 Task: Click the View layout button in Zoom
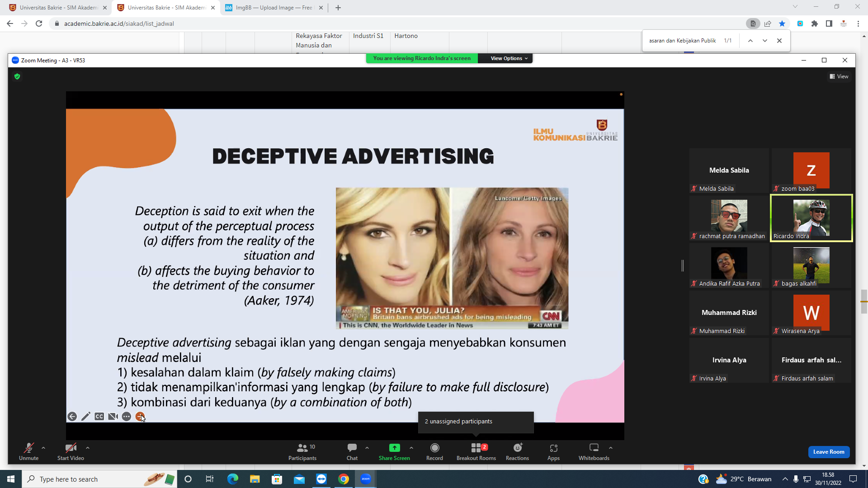[839, 76]
